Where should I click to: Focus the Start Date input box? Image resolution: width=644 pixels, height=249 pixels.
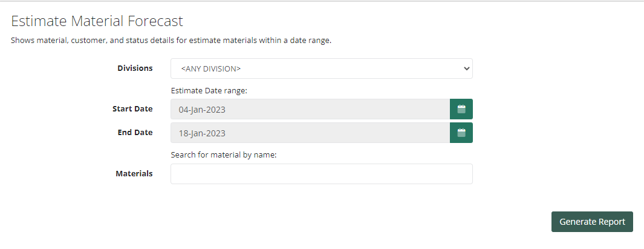[310, 109]
